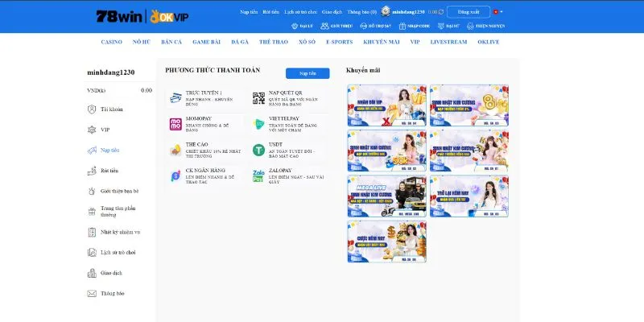Image resolution: width=644 pixels, height=322 pixels.
Task: Open the CASINO menu
Action: (x=112, y=42)
